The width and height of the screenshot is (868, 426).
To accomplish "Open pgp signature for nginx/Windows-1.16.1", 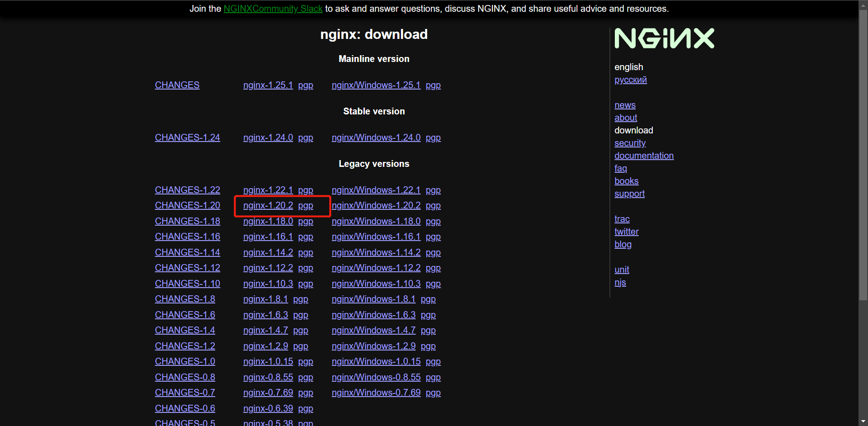I will (x=433, y=237).
